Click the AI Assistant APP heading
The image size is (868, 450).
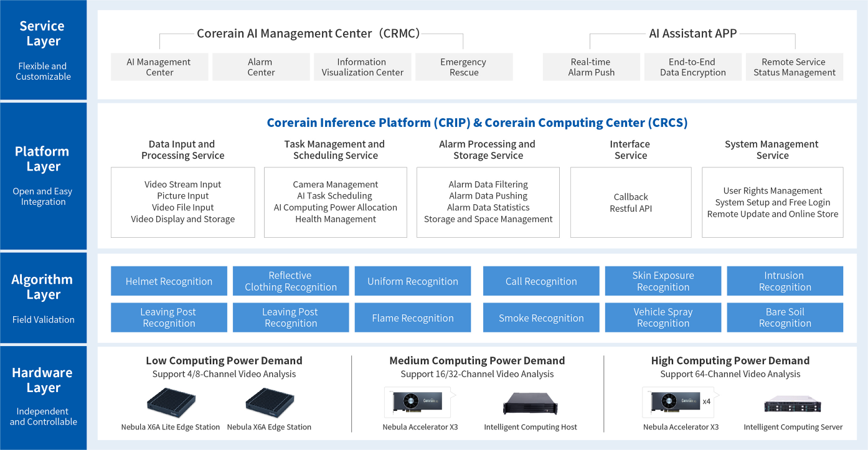(692, 34)
